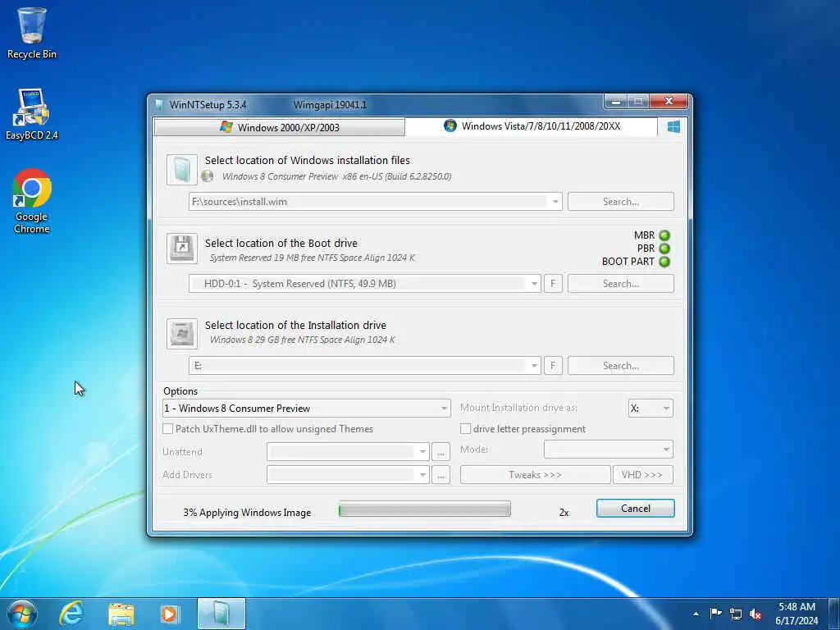Toggle Patch UxTheme.dll checkbox
The height and width of the screenshot is (630, 840).
(x=167, y=428)
